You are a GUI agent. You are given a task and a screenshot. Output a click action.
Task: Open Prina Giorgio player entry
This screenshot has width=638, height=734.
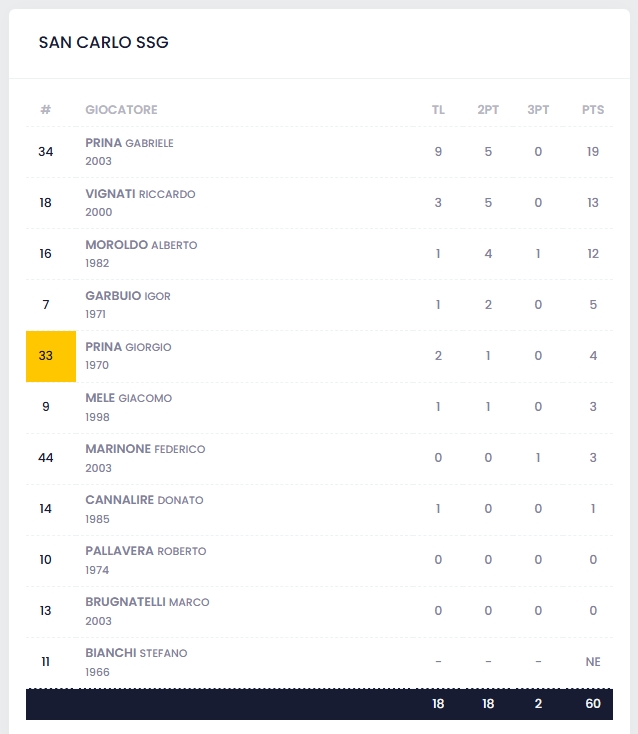(x=129, y=347)
